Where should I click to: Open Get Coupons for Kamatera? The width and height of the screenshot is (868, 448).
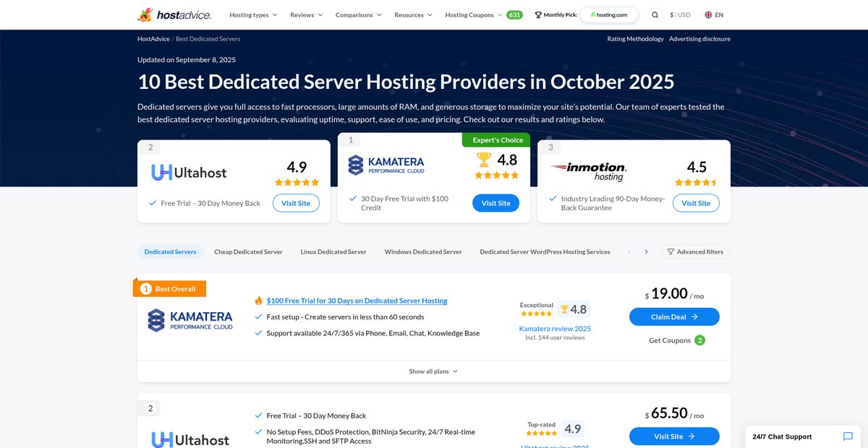coord(670,340)
